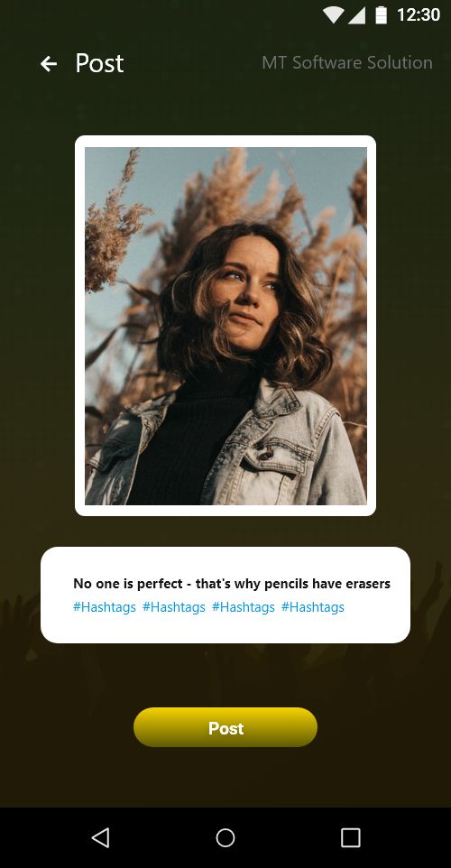The height and width of the screenshot is (868, 451).
Task: Open recent apps with square icon
Action: tap(350, 837)
